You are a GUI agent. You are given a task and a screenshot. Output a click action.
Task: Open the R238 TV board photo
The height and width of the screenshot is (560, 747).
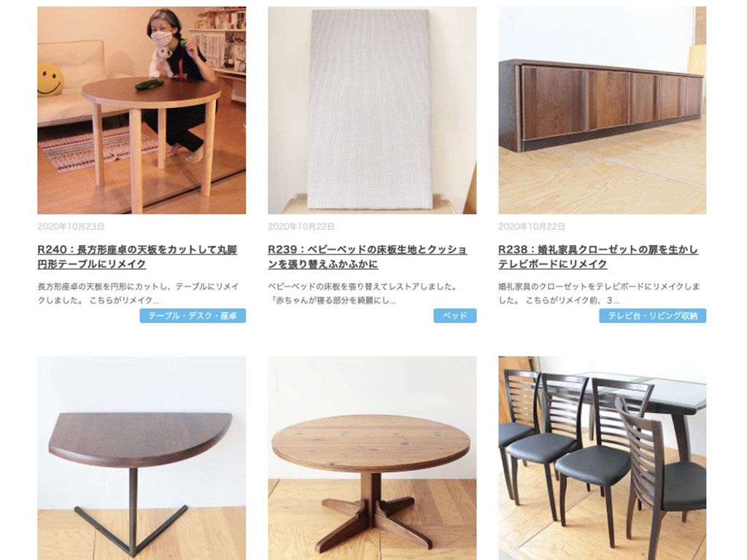[x=602, y=110]
